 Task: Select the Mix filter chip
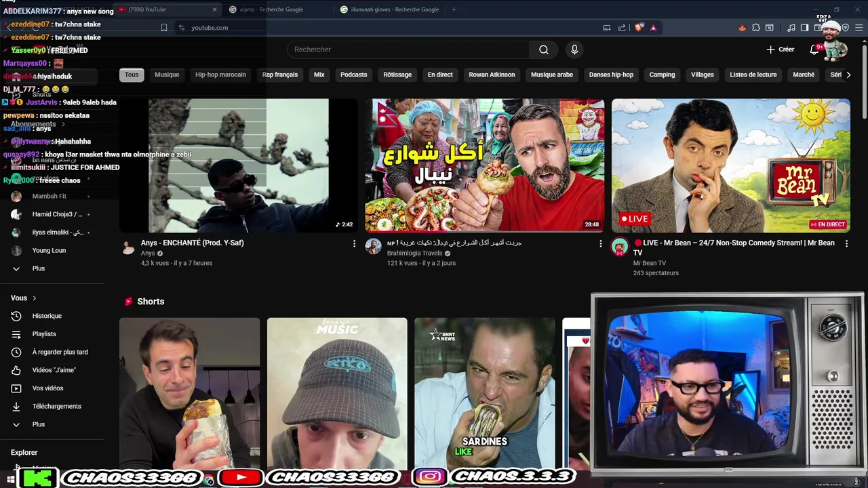[x=319, y=75]
